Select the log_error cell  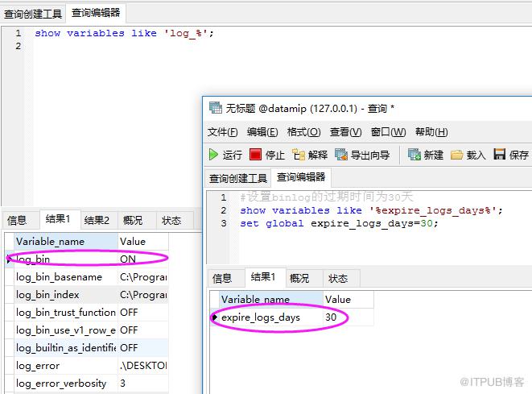66,366
